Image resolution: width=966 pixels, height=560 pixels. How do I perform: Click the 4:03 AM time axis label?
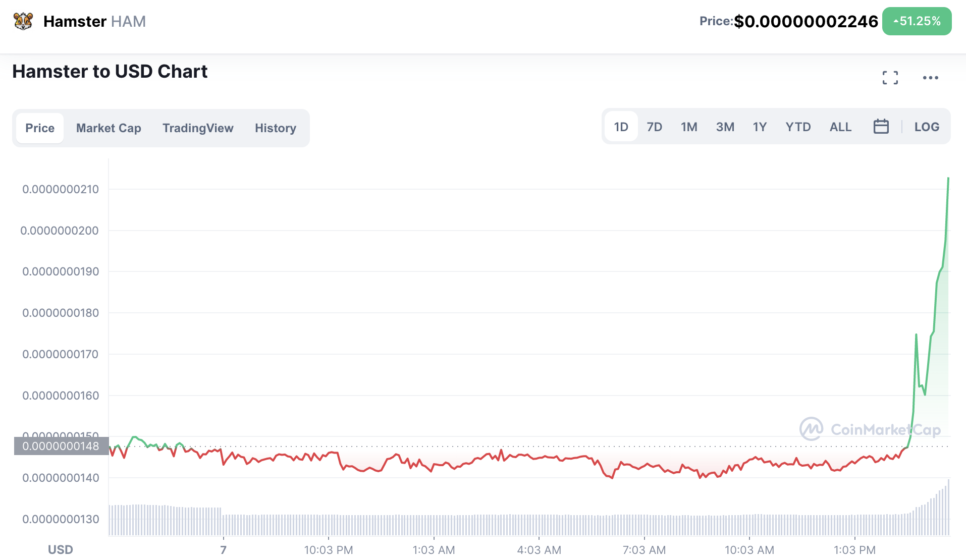click(x=539, y=550)
